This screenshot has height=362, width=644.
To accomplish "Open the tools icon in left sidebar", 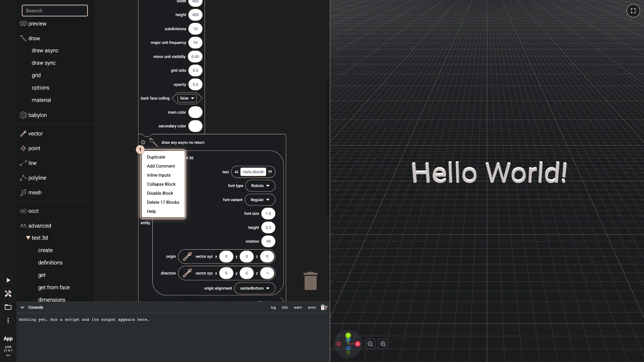I will (8, 294).
